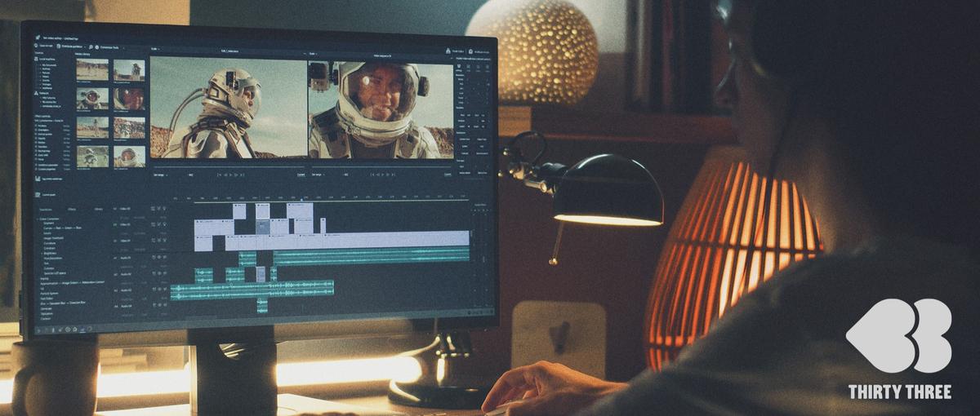Expand the Color Correction effects group

38,219
